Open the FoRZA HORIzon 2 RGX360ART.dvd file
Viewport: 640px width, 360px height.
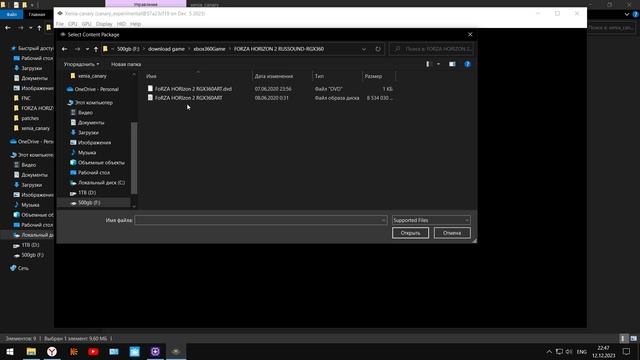(193, 89)
